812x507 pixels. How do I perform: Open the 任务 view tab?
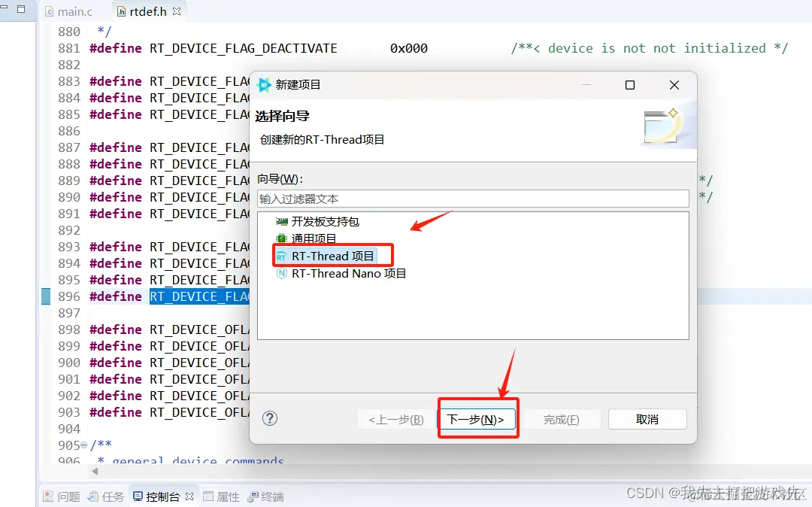coord(106,496)
